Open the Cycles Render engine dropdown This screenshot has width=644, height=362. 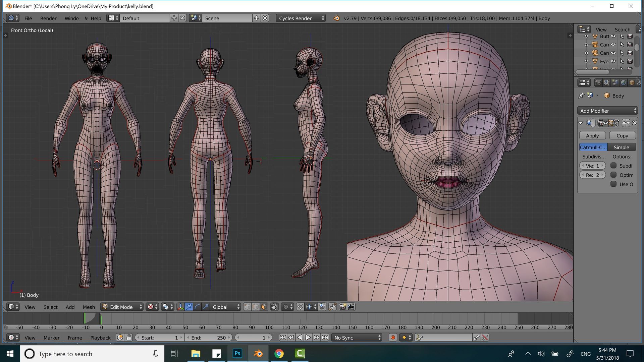(301, 18)
